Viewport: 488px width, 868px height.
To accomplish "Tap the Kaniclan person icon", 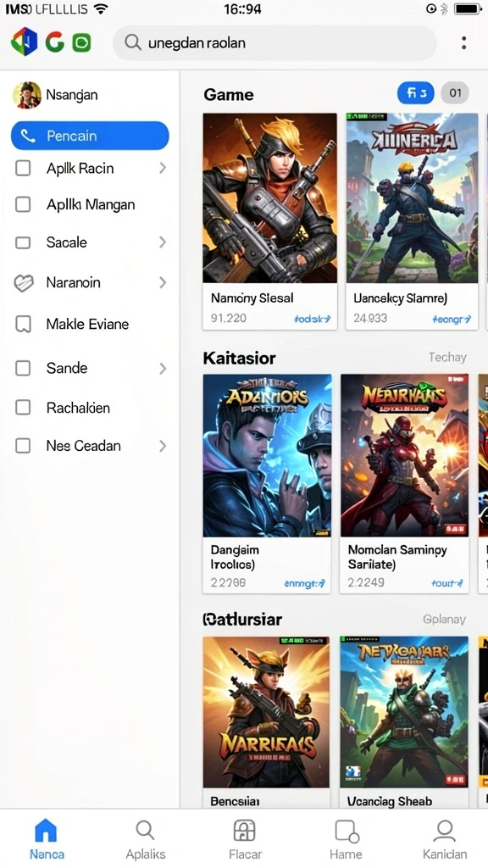I will pyautogui.click(x=444, y=831).
